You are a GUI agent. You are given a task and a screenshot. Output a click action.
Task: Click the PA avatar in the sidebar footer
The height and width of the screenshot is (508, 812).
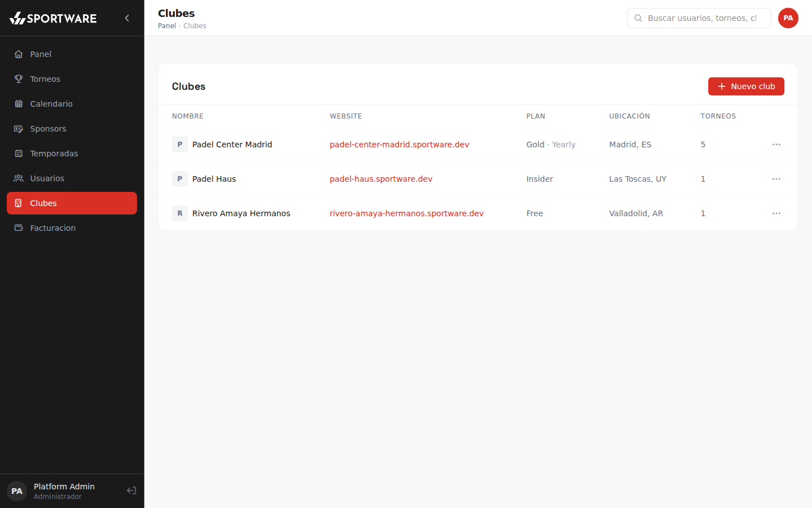click(17, 491)
